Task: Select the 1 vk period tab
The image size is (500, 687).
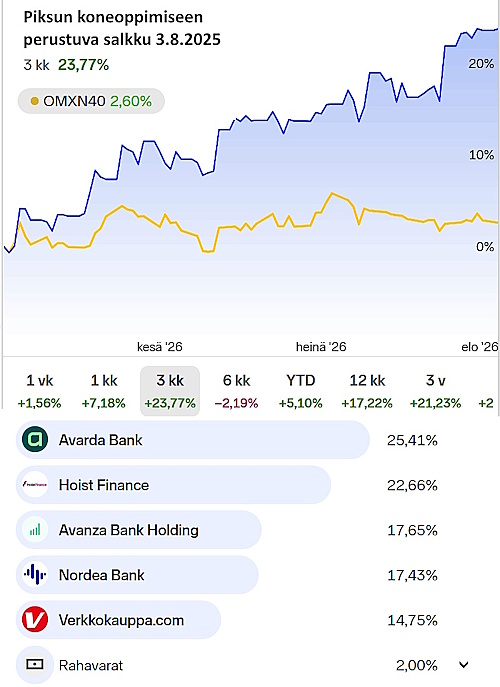Action: tap(39, 391)
